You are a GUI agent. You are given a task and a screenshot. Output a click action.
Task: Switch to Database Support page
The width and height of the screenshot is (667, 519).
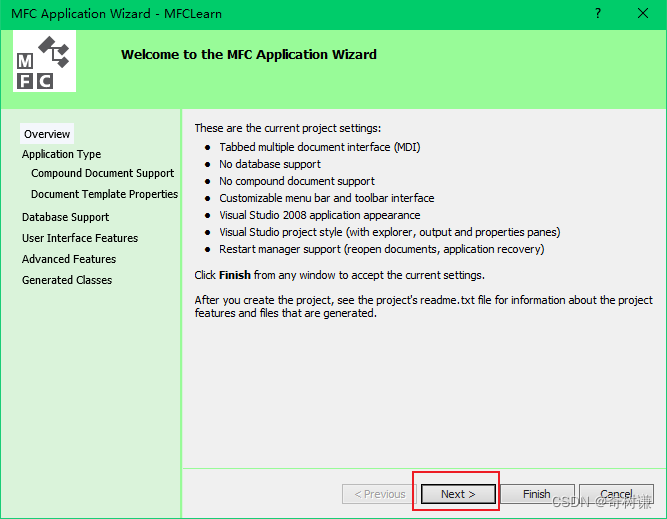(65, 217)
